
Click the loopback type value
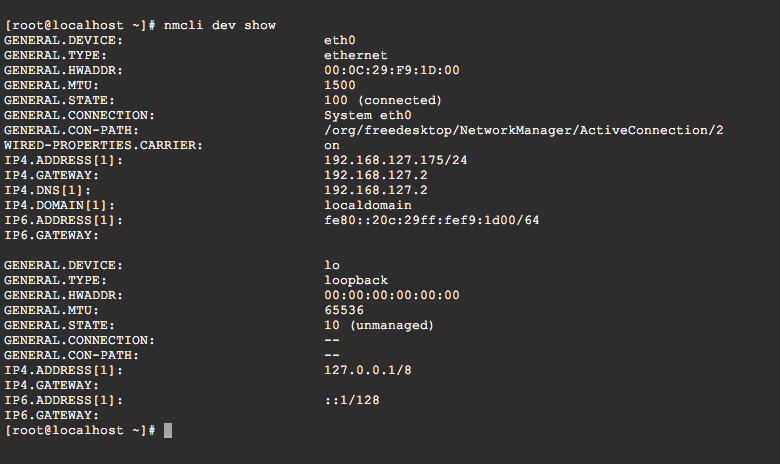click(356, 280)
